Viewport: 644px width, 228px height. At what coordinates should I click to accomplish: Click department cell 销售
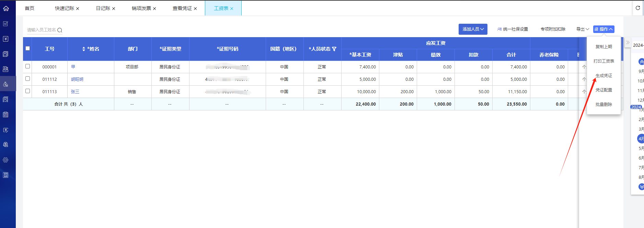[132, 92]
